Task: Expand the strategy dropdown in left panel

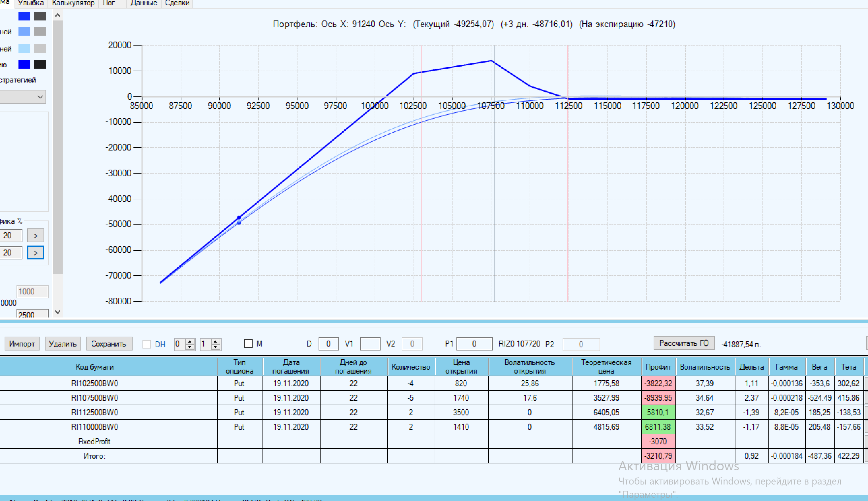Action: click(40, 97)
